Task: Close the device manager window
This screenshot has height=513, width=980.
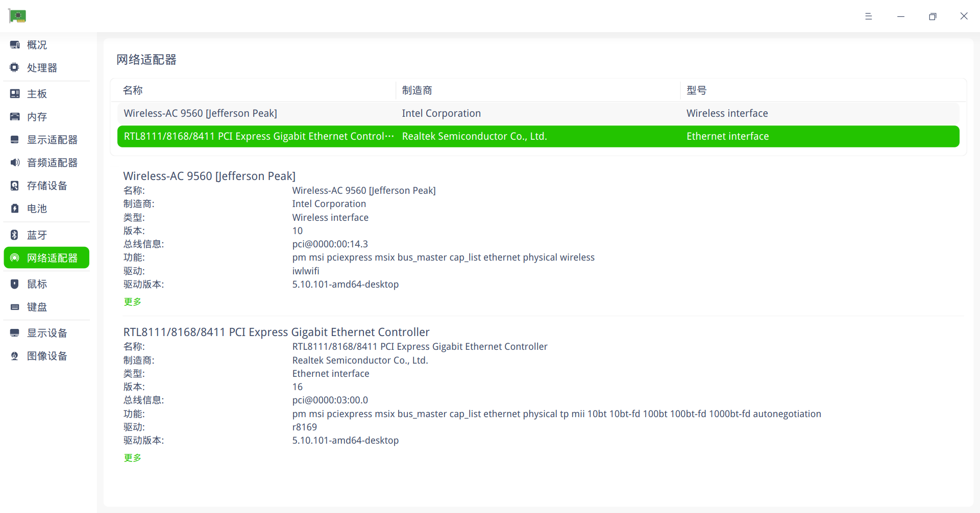Action: [x=964, y=16]
